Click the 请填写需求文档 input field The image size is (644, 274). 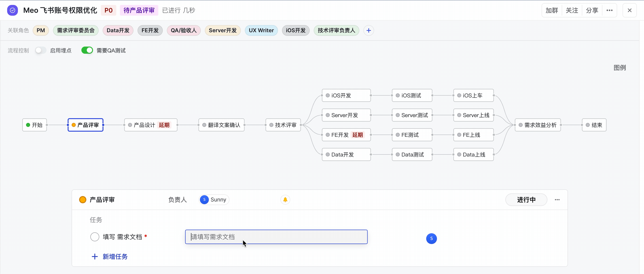coord(276,237)
